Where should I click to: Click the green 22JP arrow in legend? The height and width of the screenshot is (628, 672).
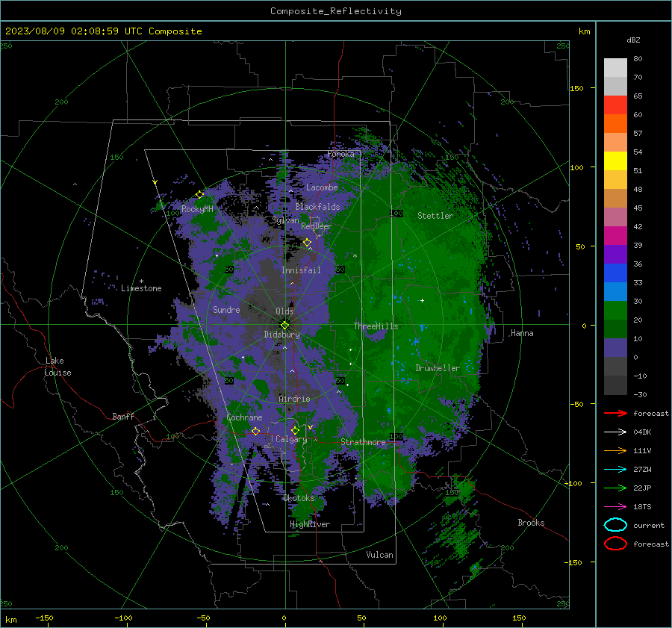click(x=615, y=488)
